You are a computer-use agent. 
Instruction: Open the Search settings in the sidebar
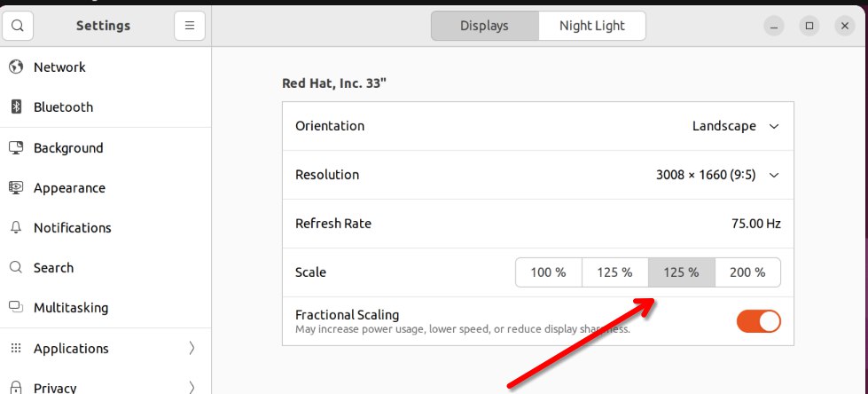point(53,268)
